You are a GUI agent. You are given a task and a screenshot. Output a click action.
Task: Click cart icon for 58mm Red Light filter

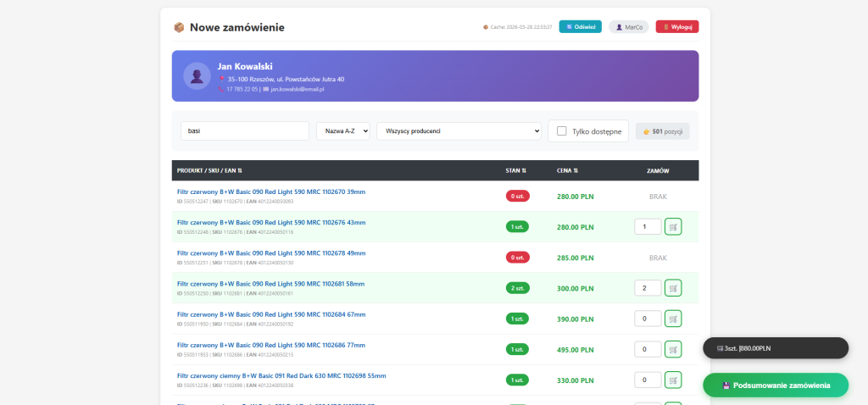pos(672,288)
